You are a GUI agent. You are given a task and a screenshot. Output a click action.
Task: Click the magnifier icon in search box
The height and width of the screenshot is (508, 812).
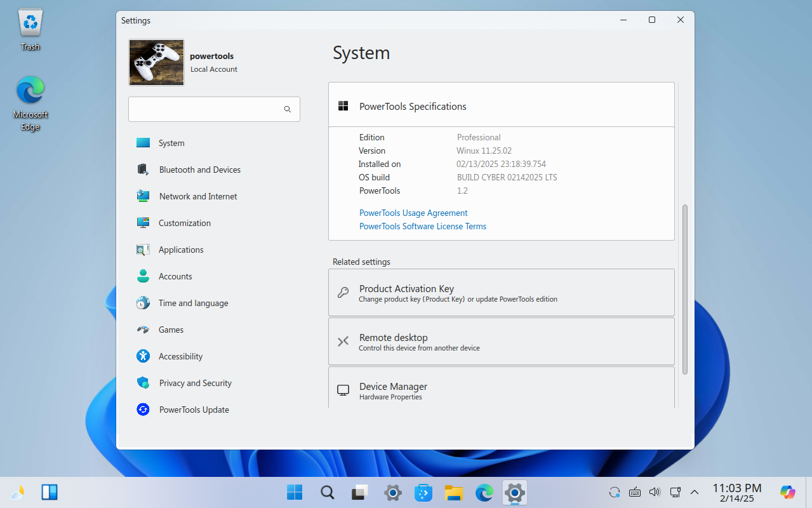[288, 109]
